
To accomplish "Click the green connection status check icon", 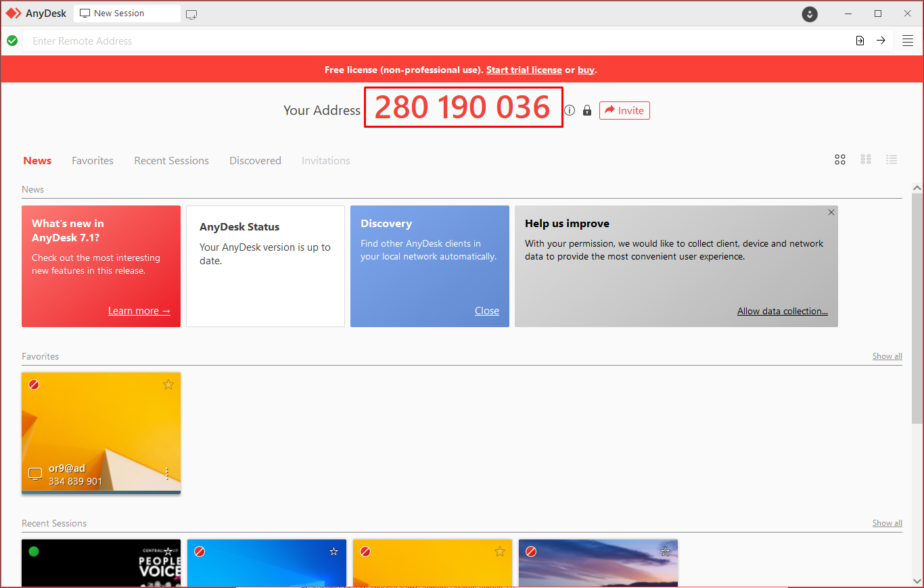I will [x=12, y=41].
